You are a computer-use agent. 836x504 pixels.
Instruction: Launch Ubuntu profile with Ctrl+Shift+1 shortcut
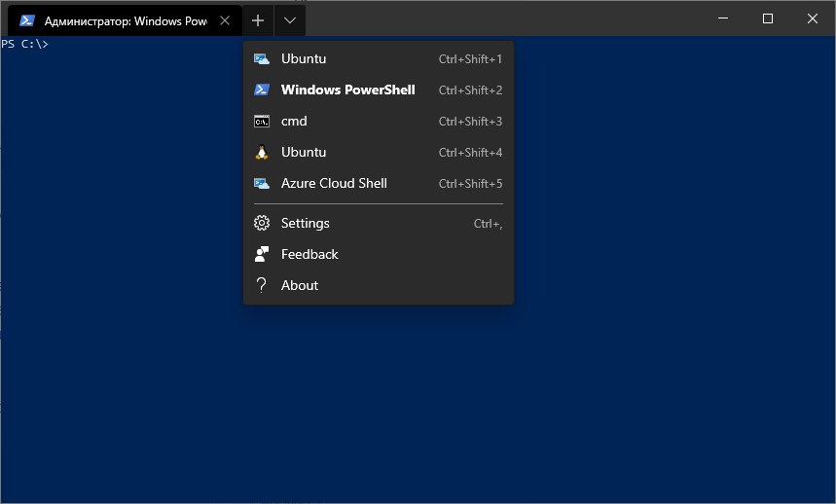379,58
